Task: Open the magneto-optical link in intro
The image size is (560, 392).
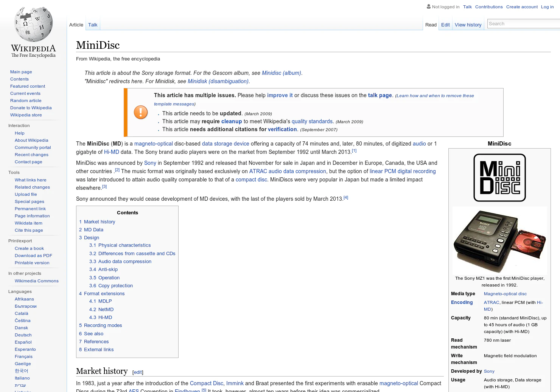Action: pyautogui.click(x=154, y=144)
